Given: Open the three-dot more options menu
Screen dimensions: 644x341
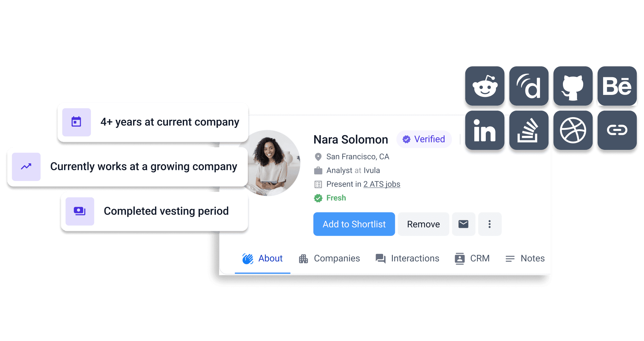Looking at the screenshot, I should coord(490,224).
